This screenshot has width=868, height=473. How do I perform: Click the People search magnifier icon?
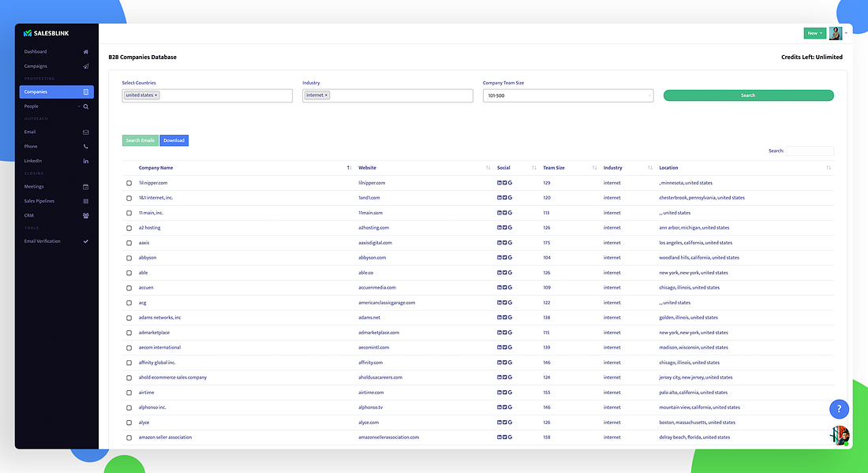[x=86, y=106]
